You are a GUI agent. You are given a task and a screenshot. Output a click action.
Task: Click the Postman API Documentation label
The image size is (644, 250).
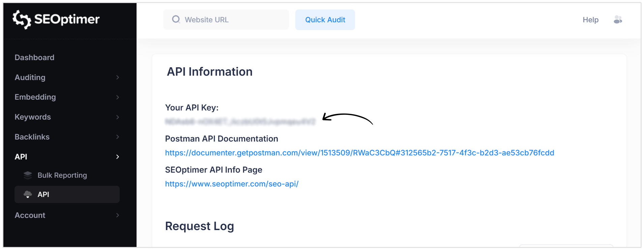pyautogui.click(x=222, y=139)
